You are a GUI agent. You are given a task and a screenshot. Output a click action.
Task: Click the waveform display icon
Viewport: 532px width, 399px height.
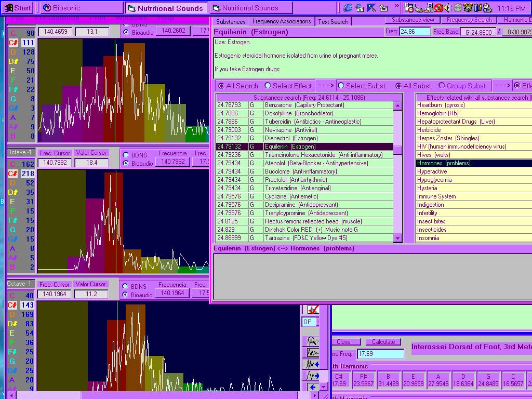[312, 352]
